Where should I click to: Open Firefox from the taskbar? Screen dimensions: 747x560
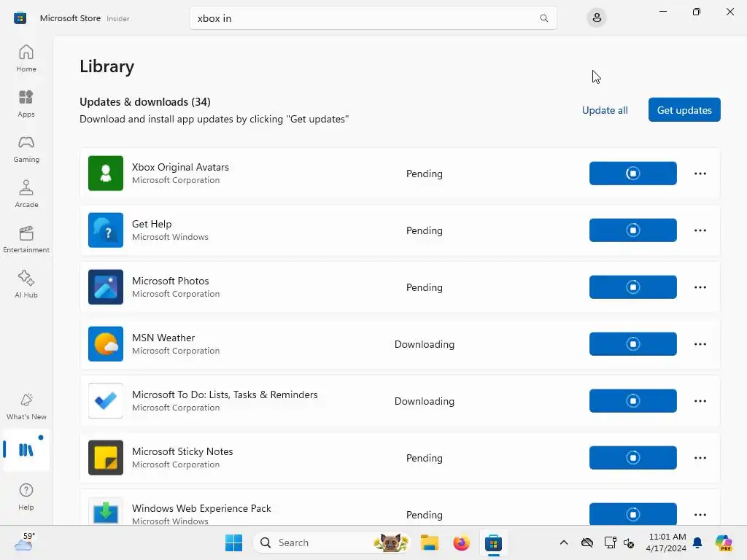pyautogui.click(x=461, y=542)
